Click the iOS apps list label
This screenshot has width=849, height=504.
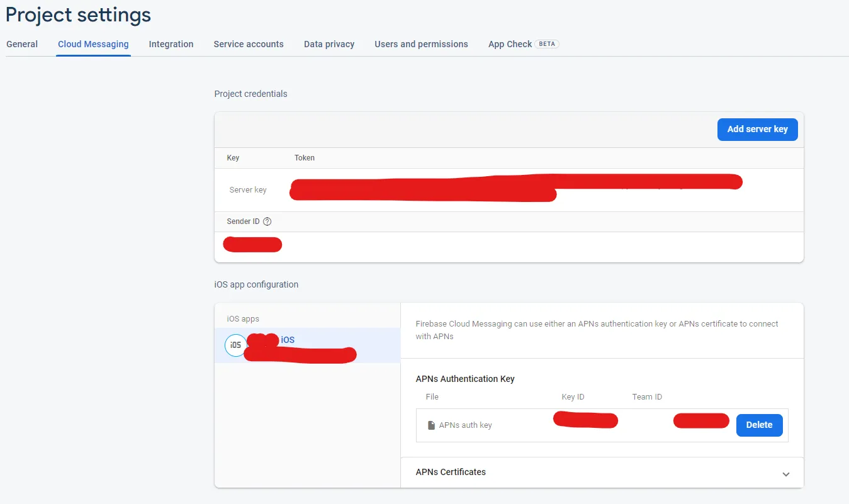243,319
